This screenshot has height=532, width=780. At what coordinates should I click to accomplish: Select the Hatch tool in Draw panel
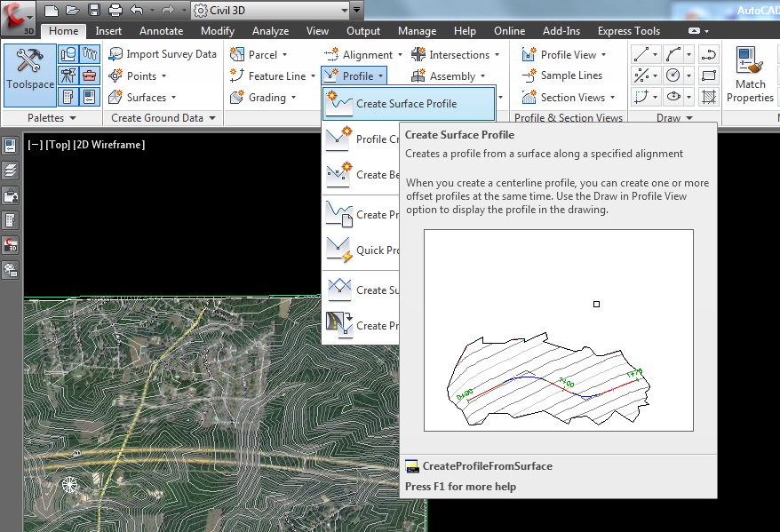[x=708, y=98]
